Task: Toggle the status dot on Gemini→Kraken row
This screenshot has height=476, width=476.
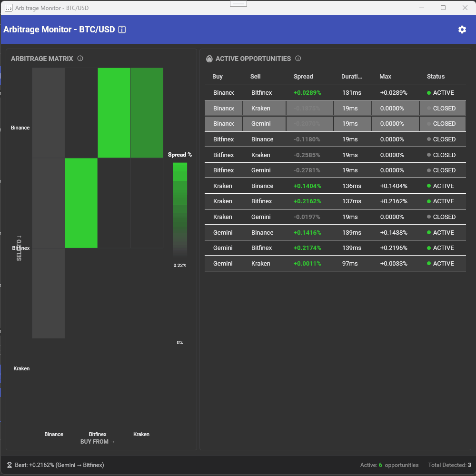Action: (430, 263)
